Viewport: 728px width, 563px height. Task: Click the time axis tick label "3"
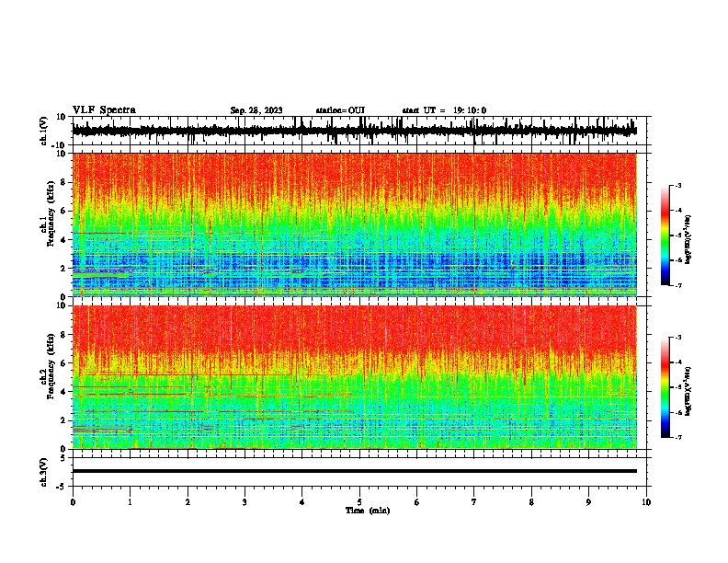[x=245, y=502]
